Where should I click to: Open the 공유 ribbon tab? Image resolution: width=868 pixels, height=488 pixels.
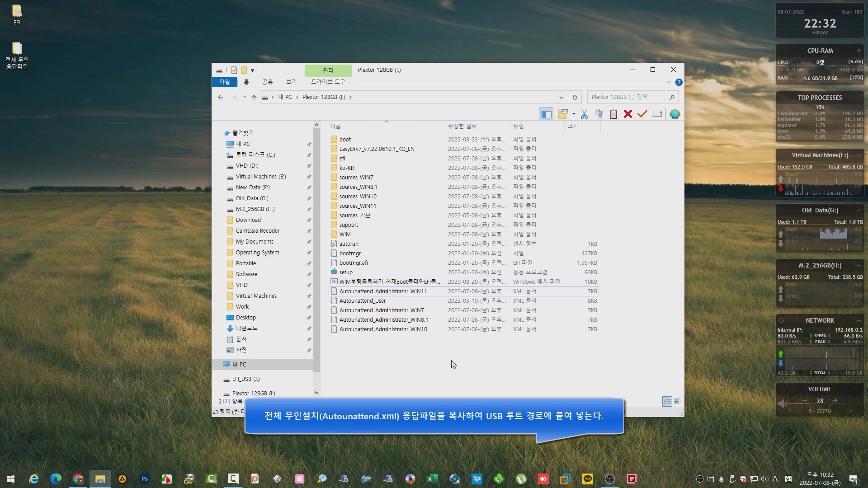point(268,82)
